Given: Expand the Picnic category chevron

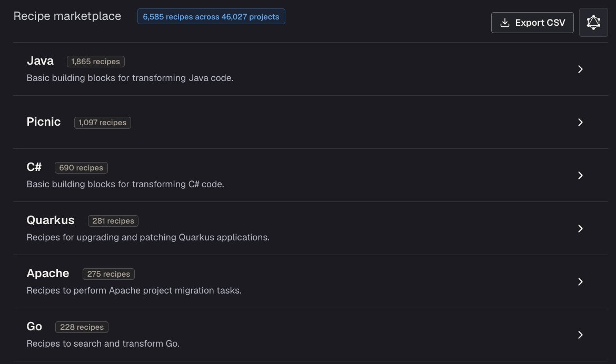Looking at the screenshot, I should [x=580, y=122].
